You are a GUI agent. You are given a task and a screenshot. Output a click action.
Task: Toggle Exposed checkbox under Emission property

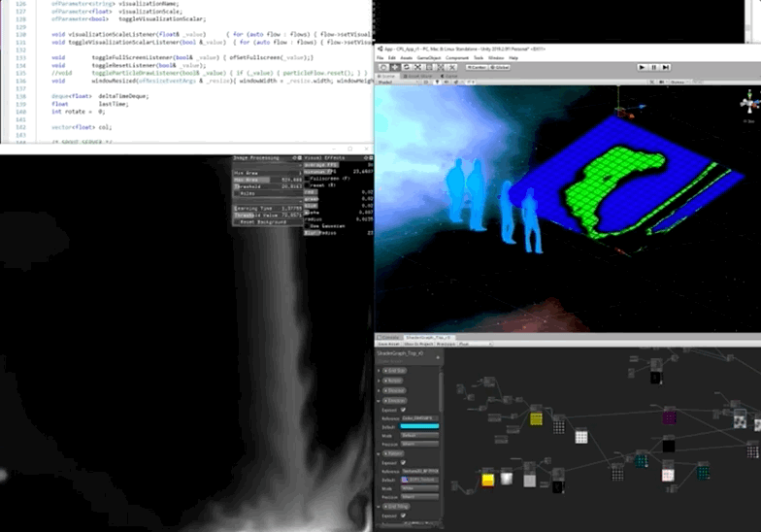[x=404, y=410]
